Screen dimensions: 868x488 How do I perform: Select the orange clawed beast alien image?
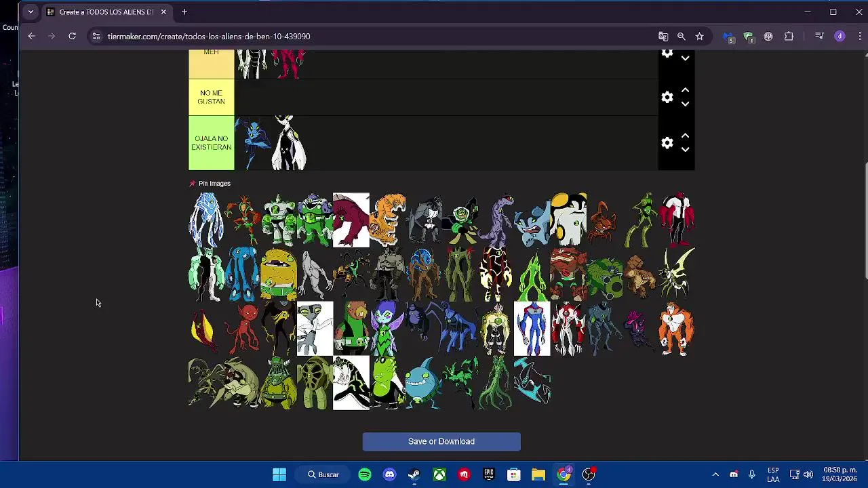point(388,220)
